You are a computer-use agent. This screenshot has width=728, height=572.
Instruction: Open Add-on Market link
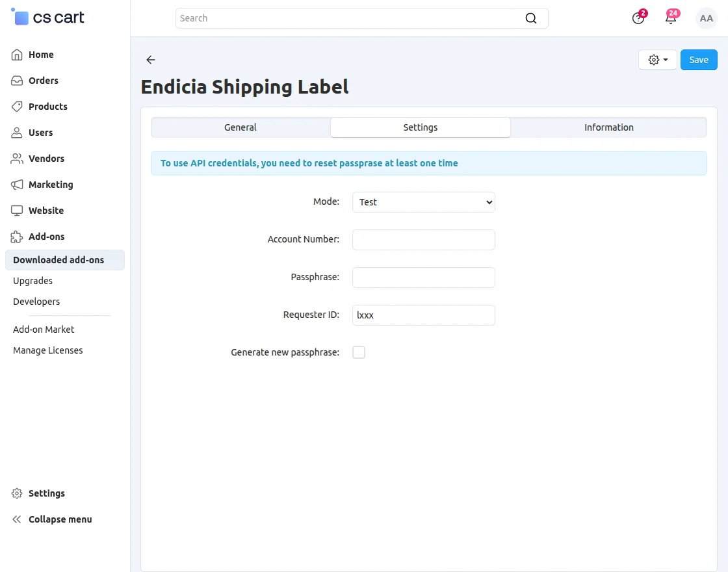[44, 330]
